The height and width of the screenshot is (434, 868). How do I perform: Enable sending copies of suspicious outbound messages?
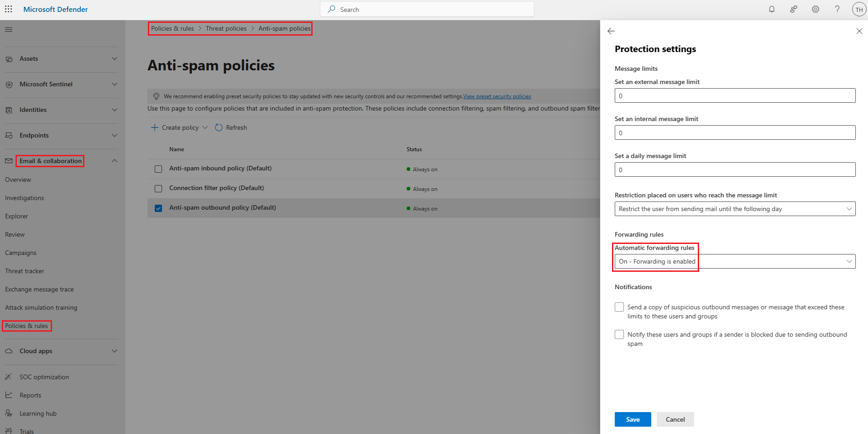click(619, 307)
